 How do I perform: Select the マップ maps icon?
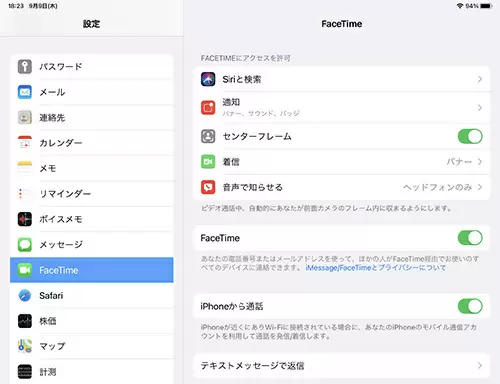[x=25, y=346]
